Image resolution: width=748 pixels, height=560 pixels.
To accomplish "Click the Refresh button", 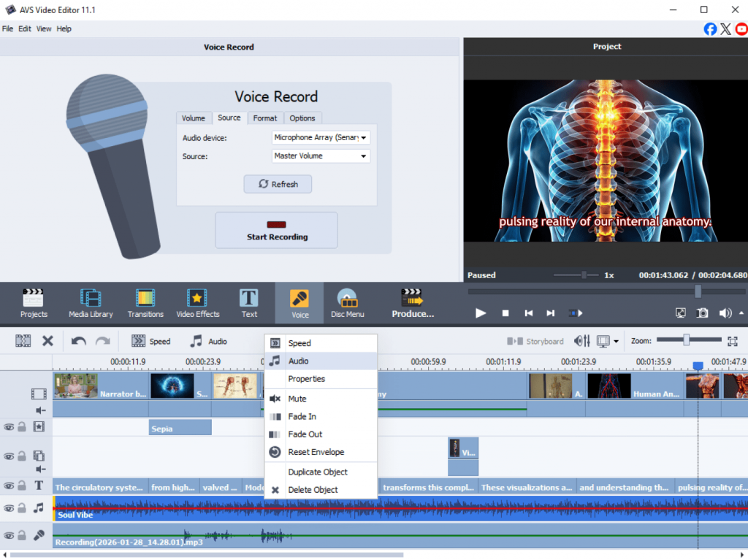I will (x=278, y=184).
